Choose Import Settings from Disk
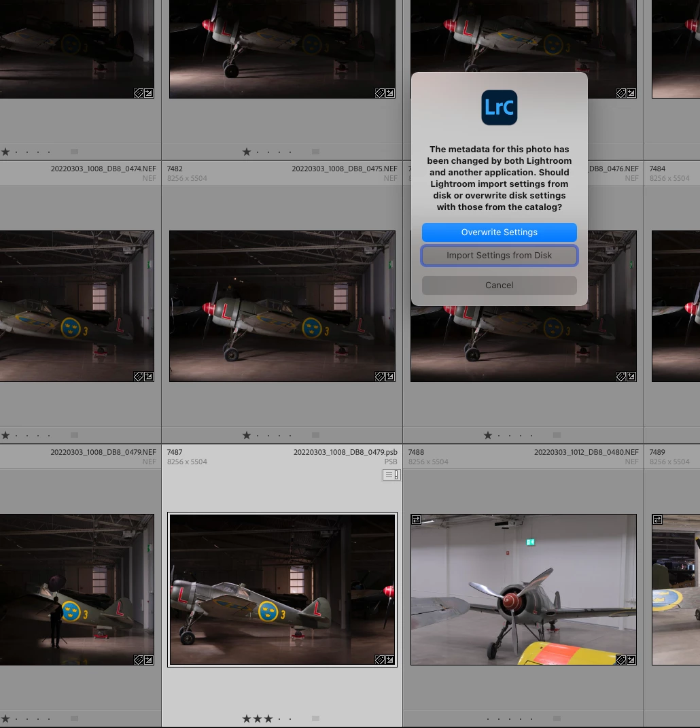This screenshot has width=700, height=728. click(x=499, y=256)
